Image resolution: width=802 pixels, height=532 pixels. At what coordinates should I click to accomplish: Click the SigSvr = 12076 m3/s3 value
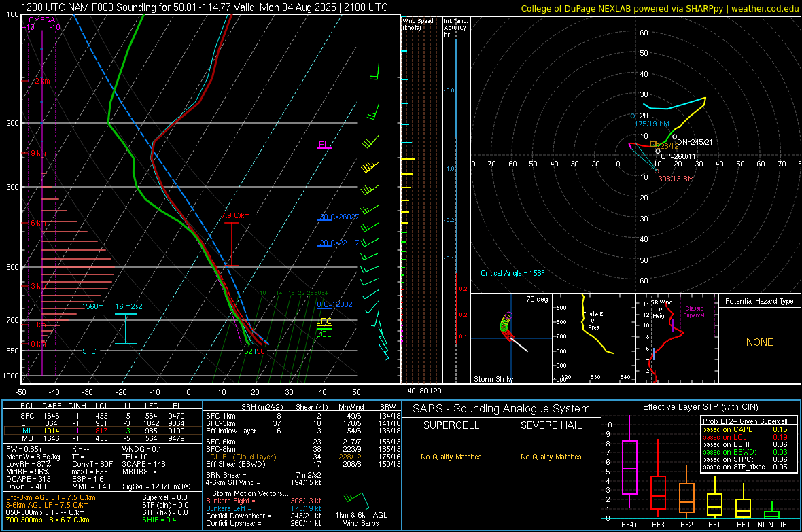tap(158, 487)
